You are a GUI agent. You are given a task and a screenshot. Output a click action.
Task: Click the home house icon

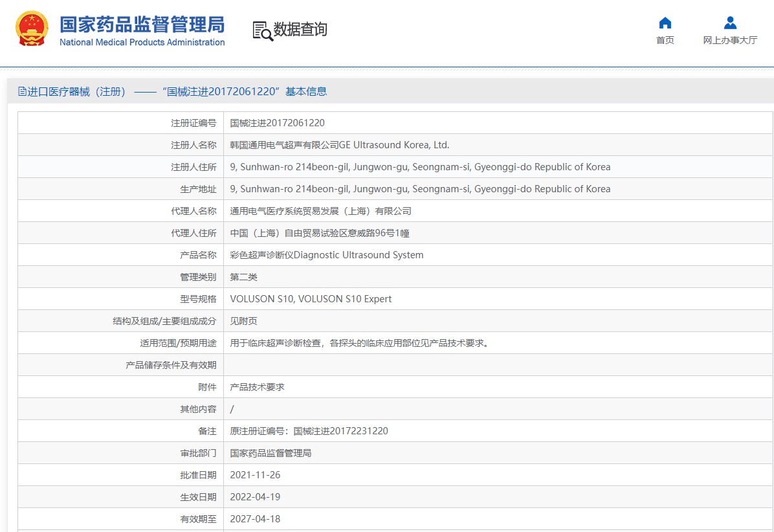point(665,23)
